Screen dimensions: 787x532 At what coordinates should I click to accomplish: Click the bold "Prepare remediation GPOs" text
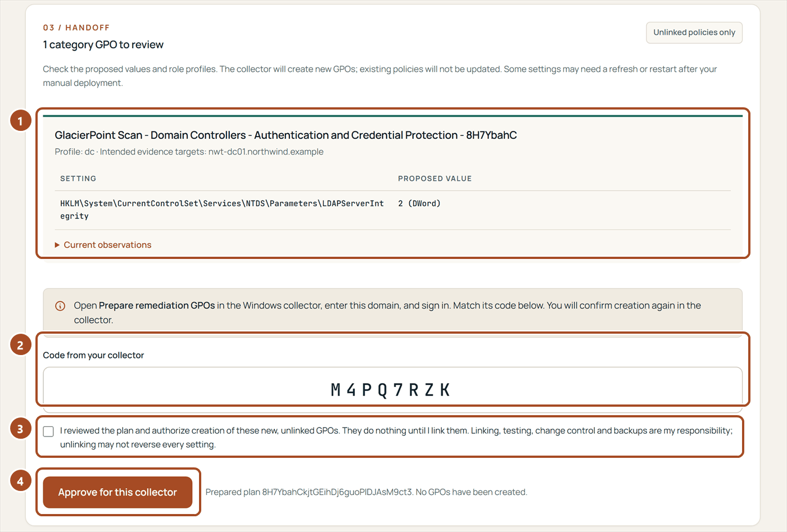point(157,306)
